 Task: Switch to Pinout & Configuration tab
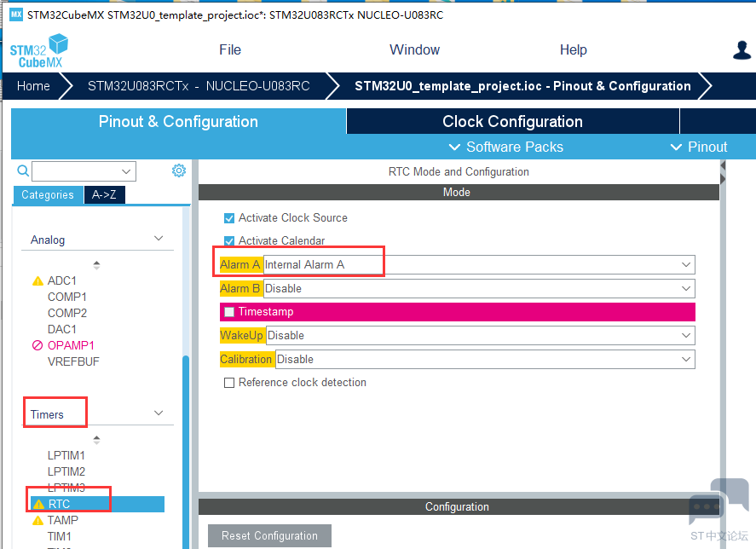pyautogui.click(x=178, y=122)
